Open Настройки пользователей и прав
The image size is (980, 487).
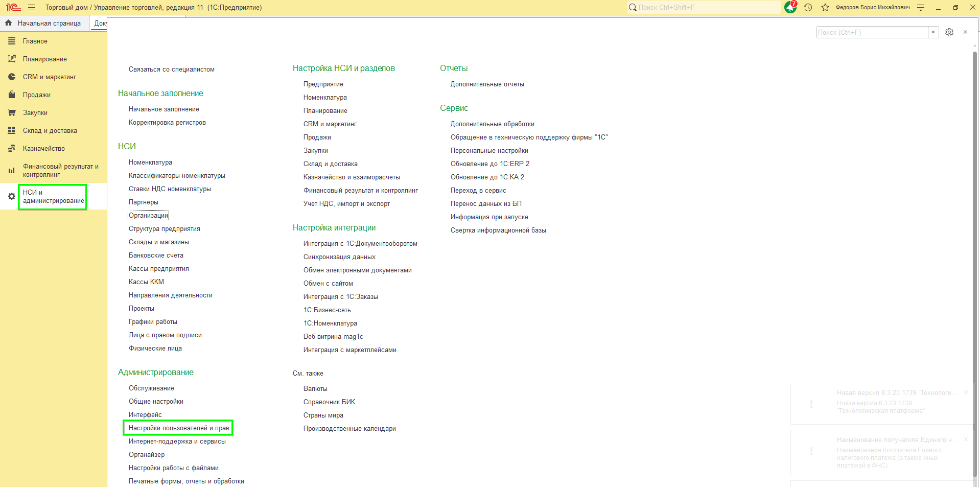pos(179,428)
